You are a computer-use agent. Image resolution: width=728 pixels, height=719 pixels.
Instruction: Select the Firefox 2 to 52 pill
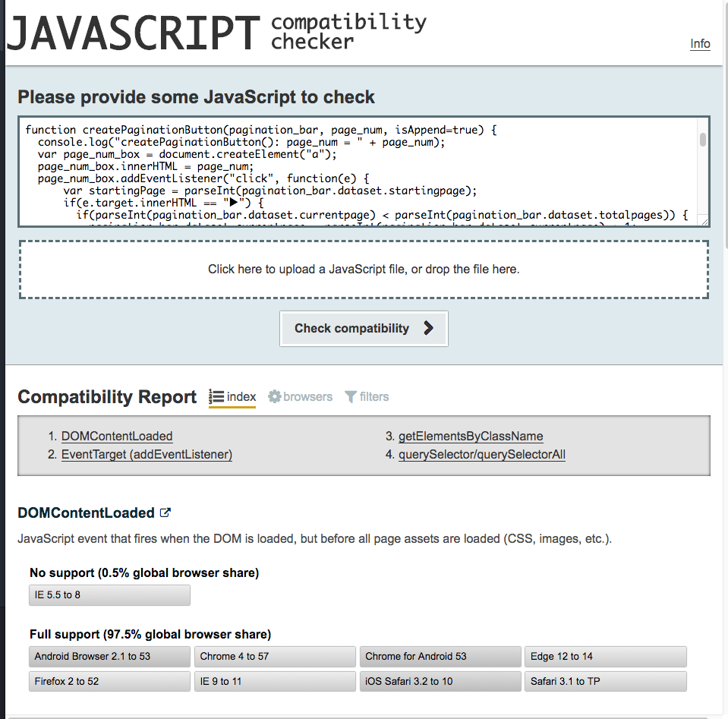pos(109,681)
